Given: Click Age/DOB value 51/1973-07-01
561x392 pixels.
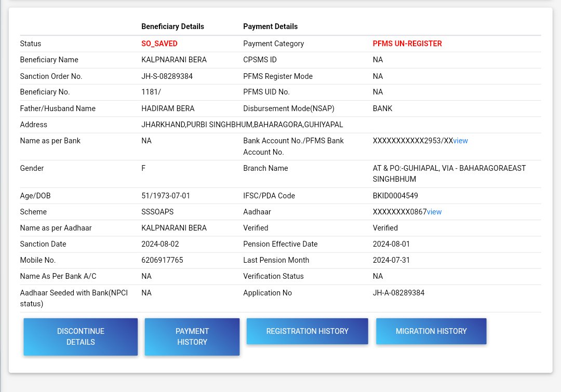Looking at the screenshot, I should click(x=166, y=196).
